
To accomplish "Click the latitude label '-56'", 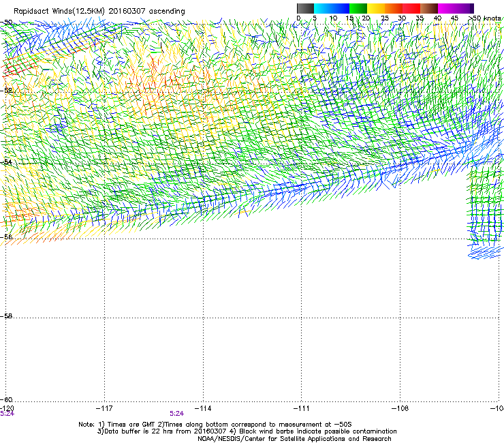I will coord(6,236).
